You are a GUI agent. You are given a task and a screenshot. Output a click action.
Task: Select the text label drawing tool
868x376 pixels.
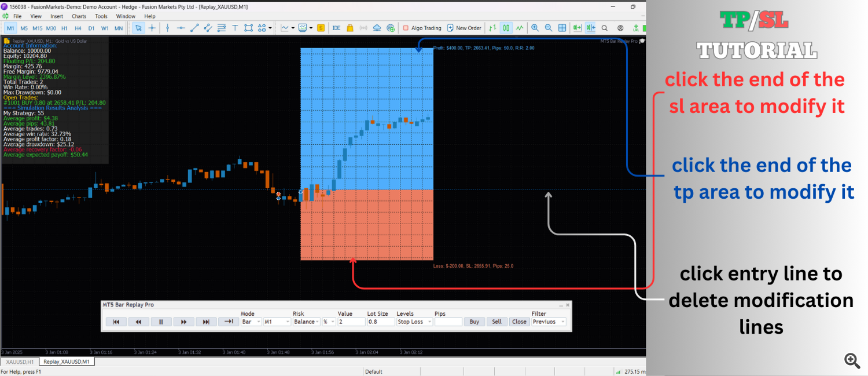[235, 28]
